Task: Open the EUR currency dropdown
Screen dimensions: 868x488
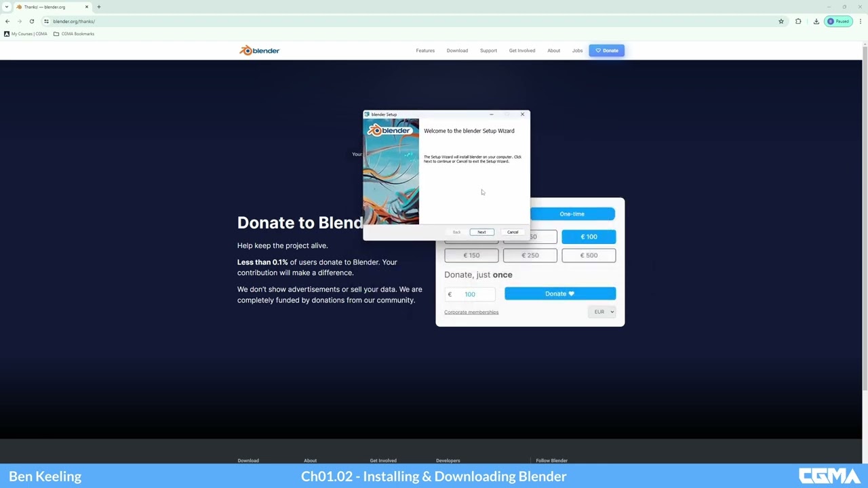Action: (x=602, y=312)
